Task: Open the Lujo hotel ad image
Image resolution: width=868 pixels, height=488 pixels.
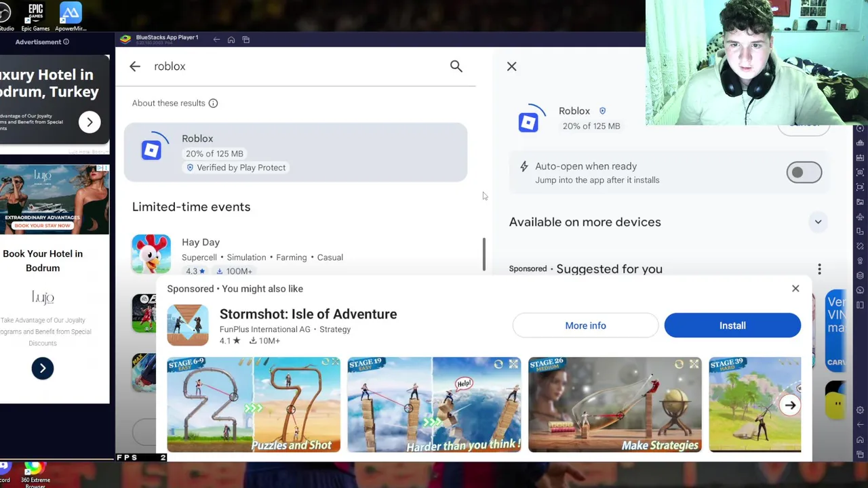Action: click(54, 199)
